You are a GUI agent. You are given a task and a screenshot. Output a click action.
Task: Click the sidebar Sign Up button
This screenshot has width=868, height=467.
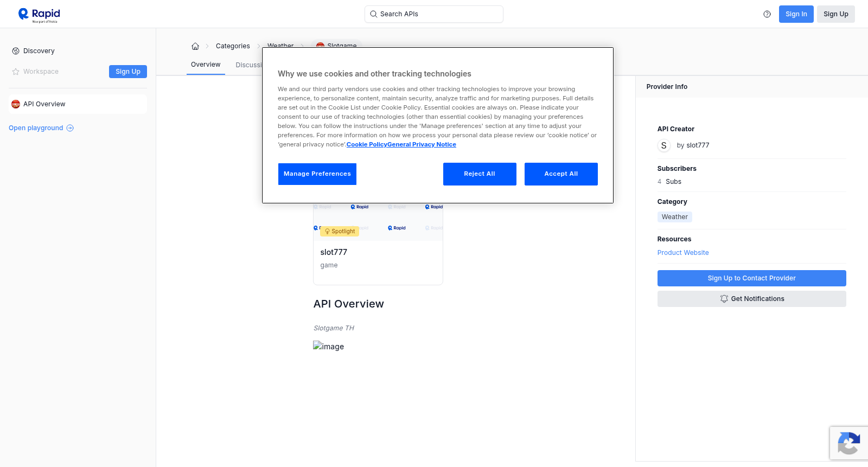pos(128,72)
